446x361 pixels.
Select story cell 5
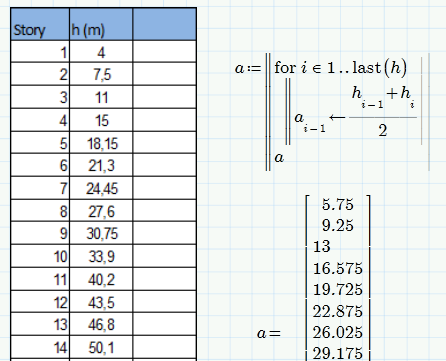pos(40,143)
